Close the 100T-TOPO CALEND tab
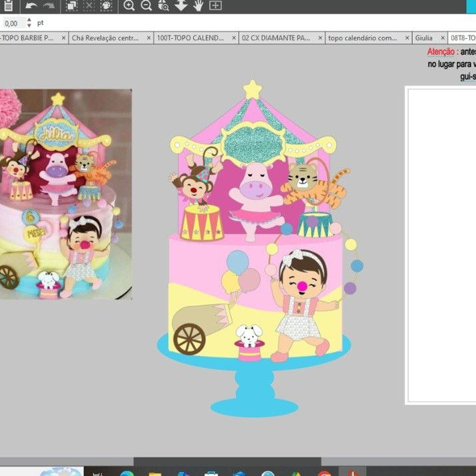Viewport: 476px width, 476px height. point(234,38)
